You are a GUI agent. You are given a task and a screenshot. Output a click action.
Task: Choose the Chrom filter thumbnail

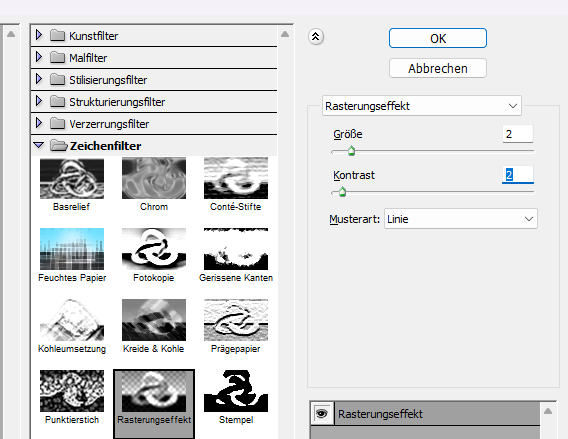(154, 179)
